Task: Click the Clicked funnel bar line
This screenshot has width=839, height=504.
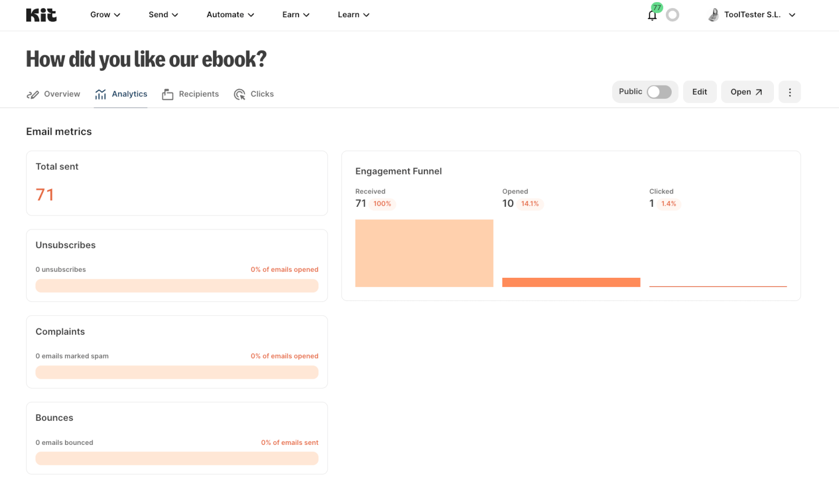Action: (718, 286)
